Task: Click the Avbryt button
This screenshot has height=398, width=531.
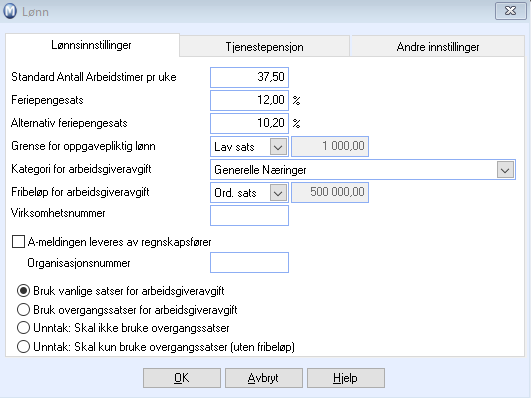Action: (x=264, y=378)
